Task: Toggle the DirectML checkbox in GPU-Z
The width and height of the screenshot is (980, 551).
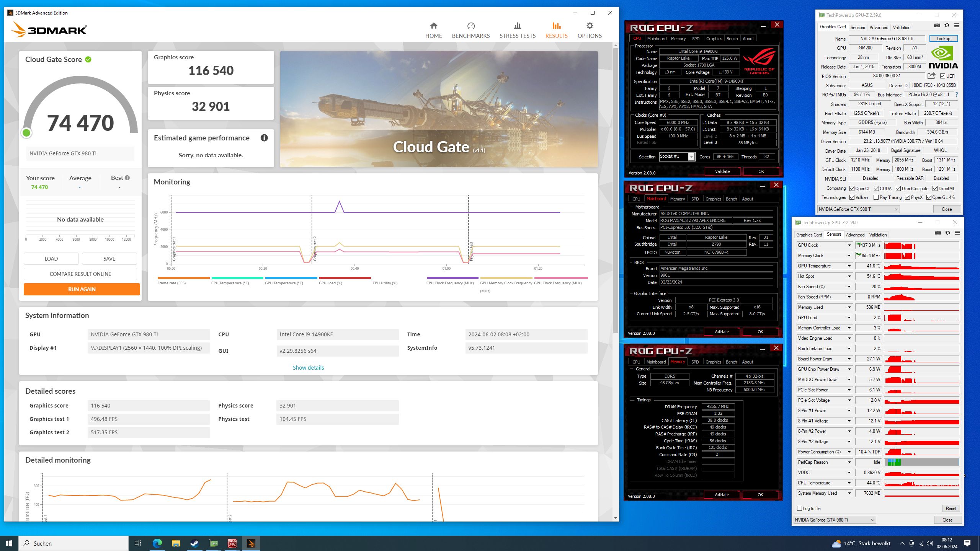Action: [935, 189]
